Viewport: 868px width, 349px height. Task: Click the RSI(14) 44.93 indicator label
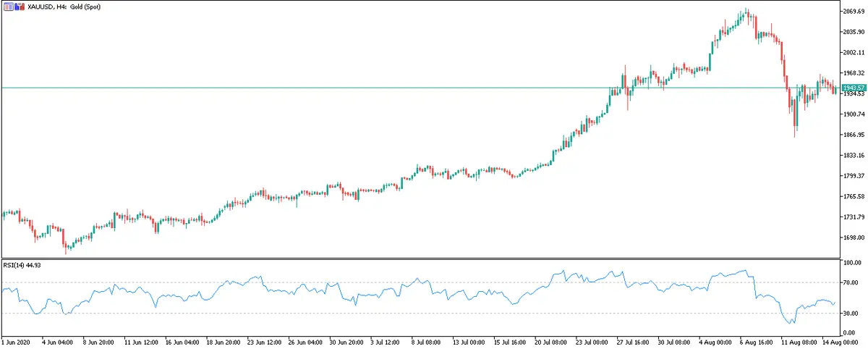[x=23, y=265]
